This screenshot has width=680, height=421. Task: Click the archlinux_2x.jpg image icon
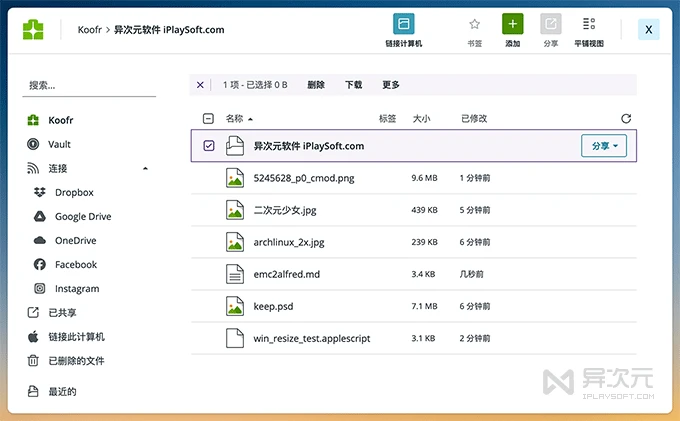coord(235,242)
